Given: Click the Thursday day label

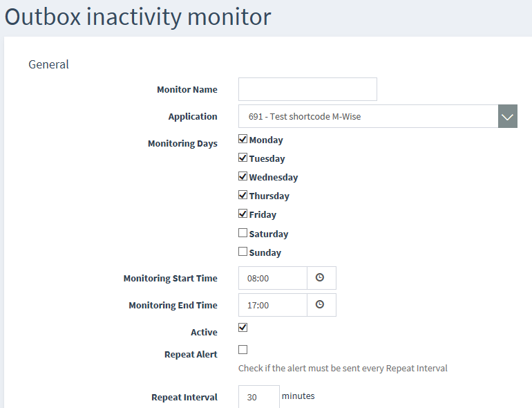Looking at the screenshot, I should [x=269, y=196].
